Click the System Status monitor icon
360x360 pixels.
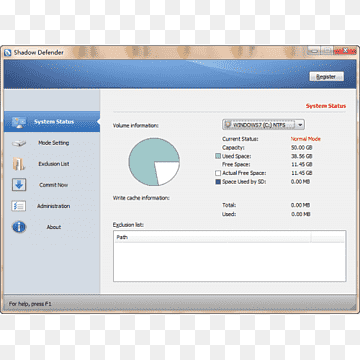pos(19,122)
